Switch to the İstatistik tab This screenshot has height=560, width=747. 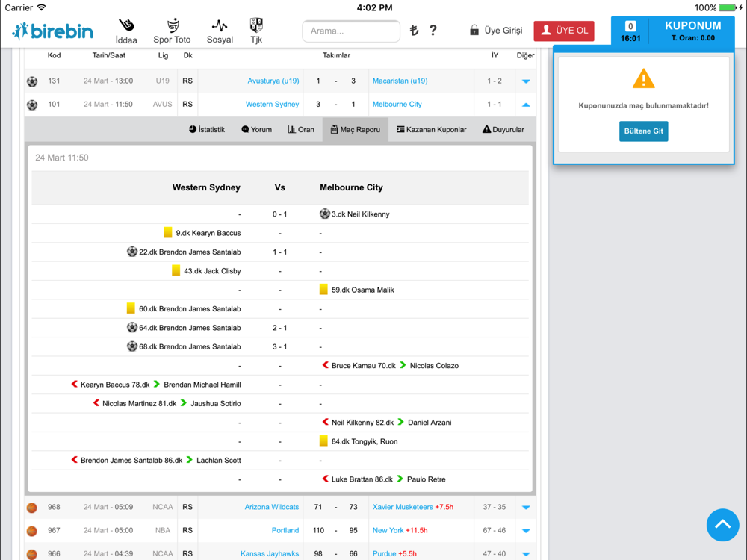pos(206,129)
